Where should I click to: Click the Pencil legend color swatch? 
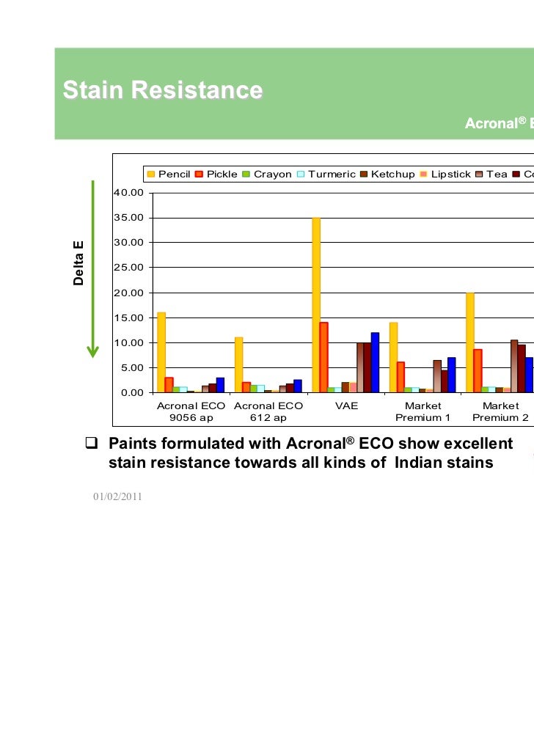pyautogui.click(x=151, y=174)
